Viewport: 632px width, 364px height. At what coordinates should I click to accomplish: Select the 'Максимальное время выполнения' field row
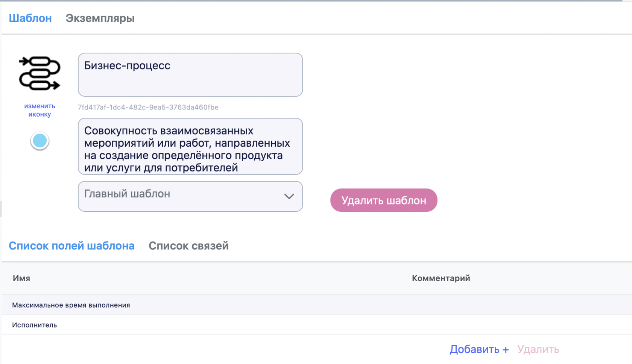[x=71, y=305]
